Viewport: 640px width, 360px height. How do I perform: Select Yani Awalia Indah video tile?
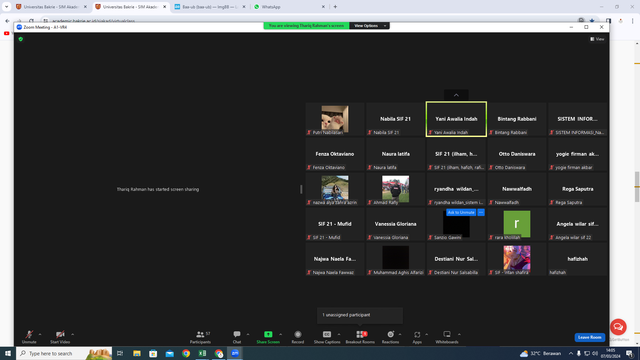[x=456, y=119]
